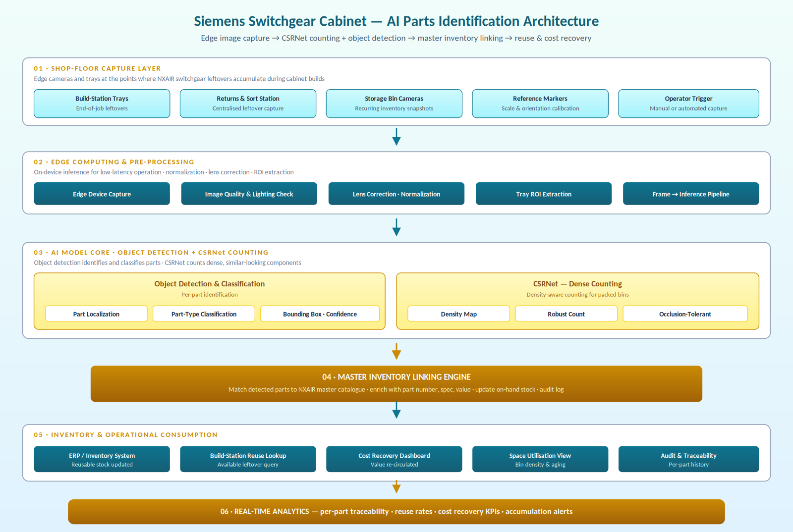Screen dimensions: 793x532
Task: Click the Siemens Switchgear Cabinet main title
Action: (396, 21)
